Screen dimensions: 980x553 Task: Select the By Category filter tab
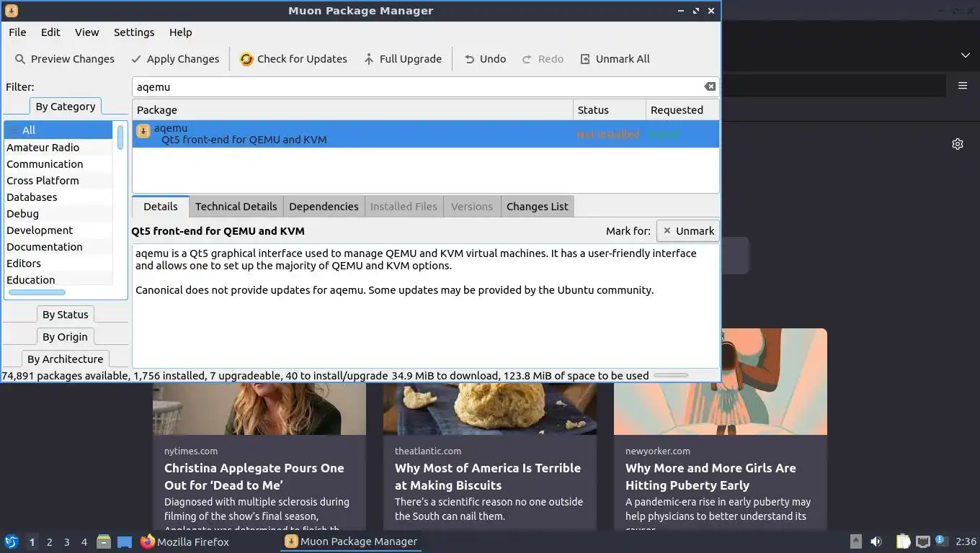click(65, 107)
